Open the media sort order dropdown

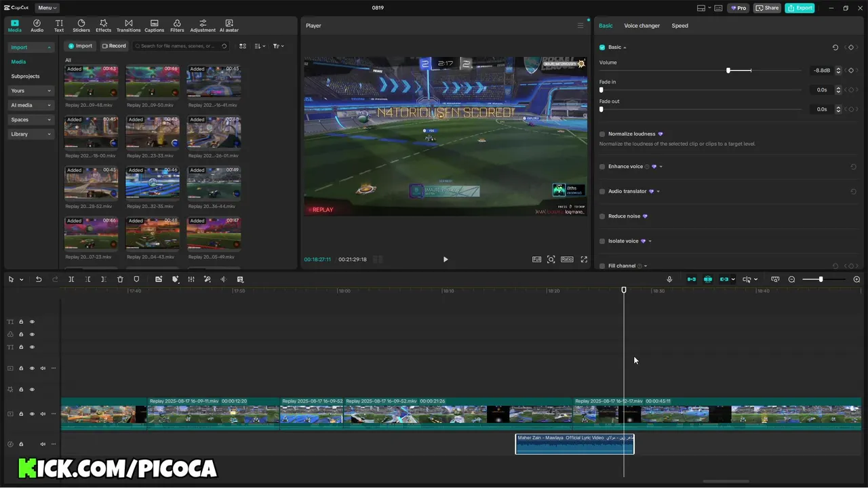260,46
